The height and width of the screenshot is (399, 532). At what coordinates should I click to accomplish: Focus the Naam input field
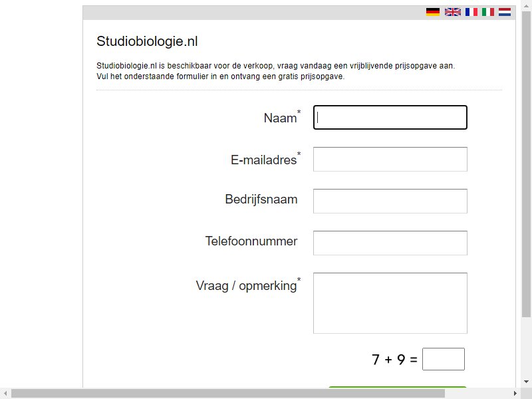[x=390, y=118]
